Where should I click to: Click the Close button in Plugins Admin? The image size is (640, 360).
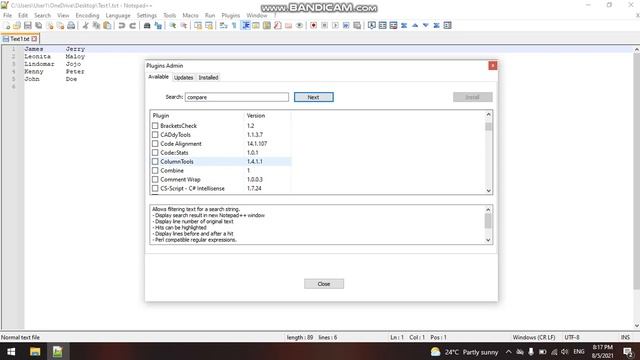324,284
